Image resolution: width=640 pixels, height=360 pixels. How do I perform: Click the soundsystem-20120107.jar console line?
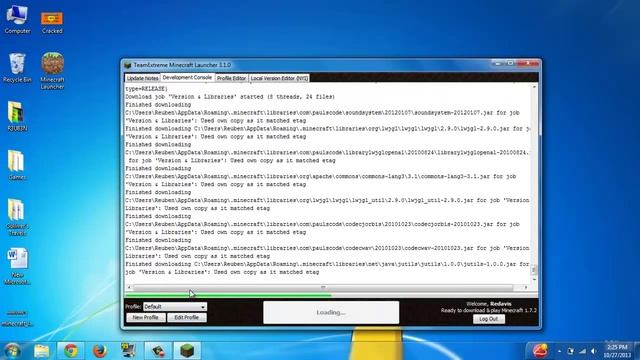[x=322, y=113]
